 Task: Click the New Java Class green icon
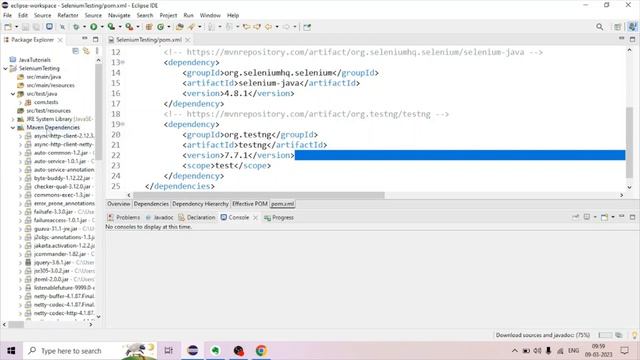[160, 27]
